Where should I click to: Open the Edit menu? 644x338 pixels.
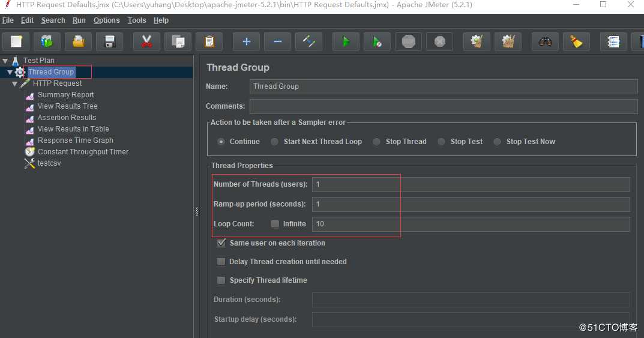pos(27,20)
